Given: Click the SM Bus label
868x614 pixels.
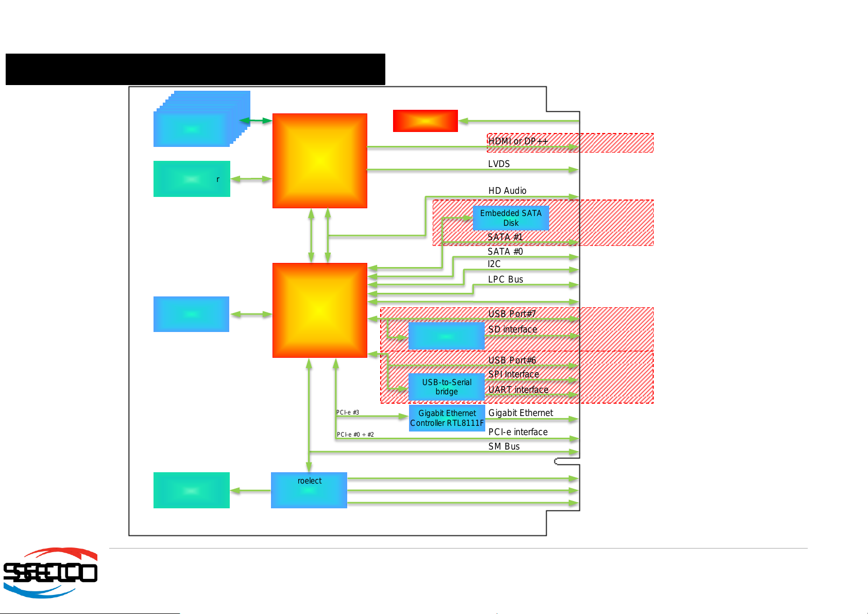Looking at the screenshot, I should tap(504, 446).
